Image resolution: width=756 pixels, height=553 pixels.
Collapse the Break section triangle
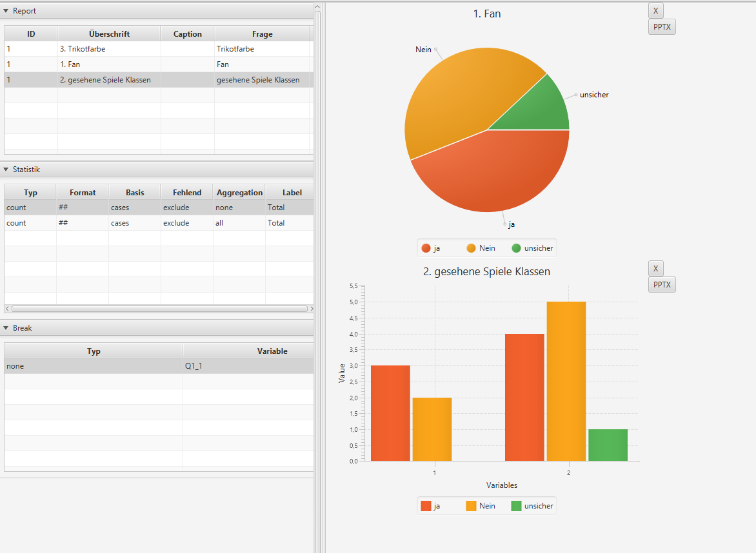tap(6, 327)
